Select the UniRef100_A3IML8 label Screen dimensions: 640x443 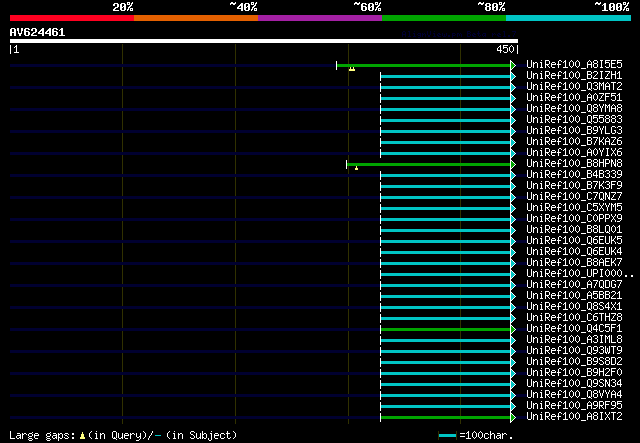click(x=574, y=340)
